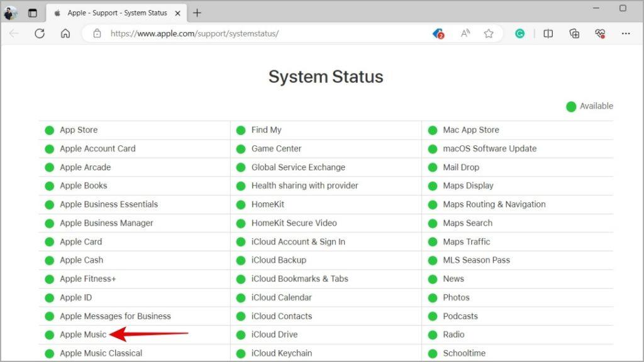Click the Available legend label
Screen dimensions: 644x362
[x=596, y=106]
